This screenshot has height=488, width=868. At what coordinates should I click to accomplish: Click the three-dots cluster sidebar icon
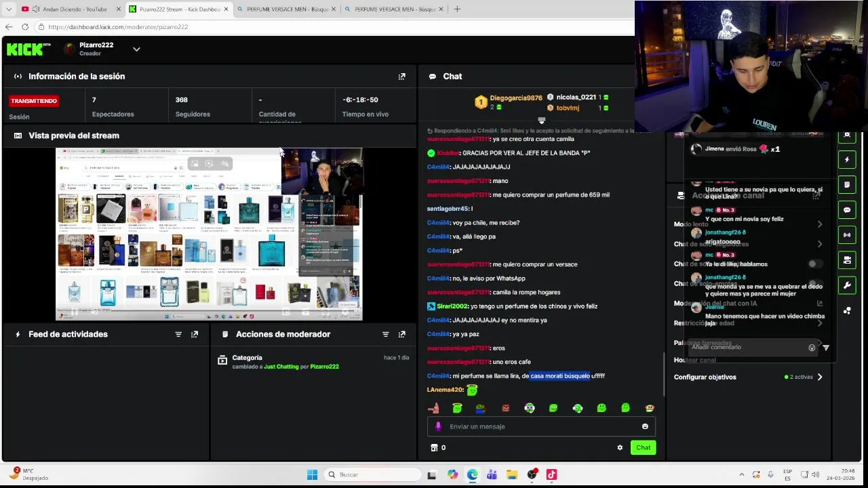point(847,310)
